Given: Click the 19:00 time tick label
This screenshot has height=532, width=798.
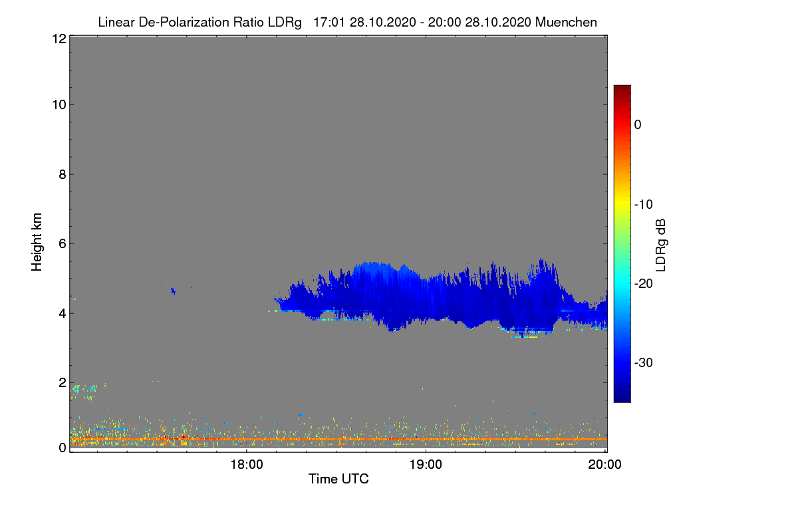Looking at the screenshot, I should click(426, 465).
